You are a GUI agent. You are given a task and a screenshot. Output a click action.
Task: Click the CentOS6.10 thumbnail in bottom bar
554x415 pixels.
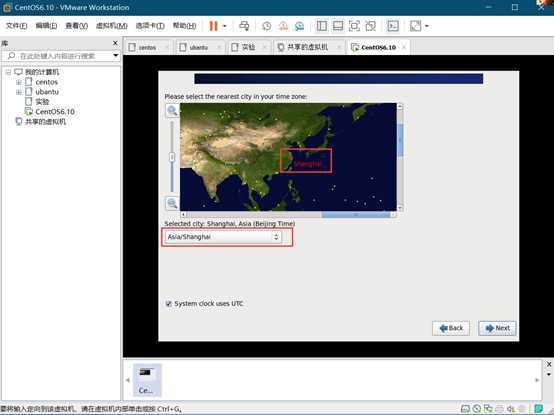147,380
